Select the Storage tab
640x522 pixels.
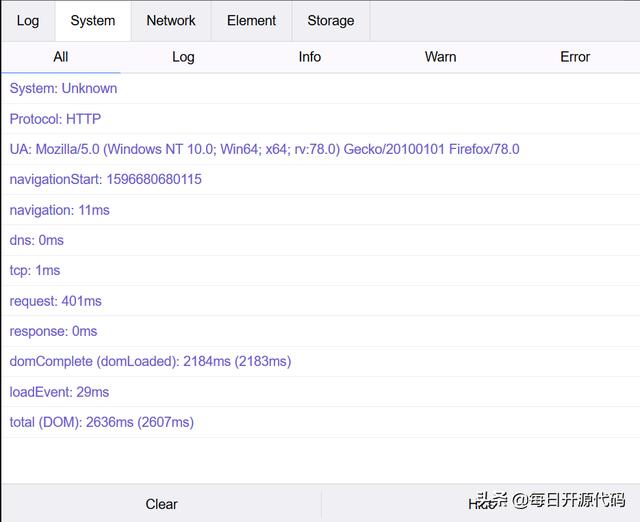[330, 21]
